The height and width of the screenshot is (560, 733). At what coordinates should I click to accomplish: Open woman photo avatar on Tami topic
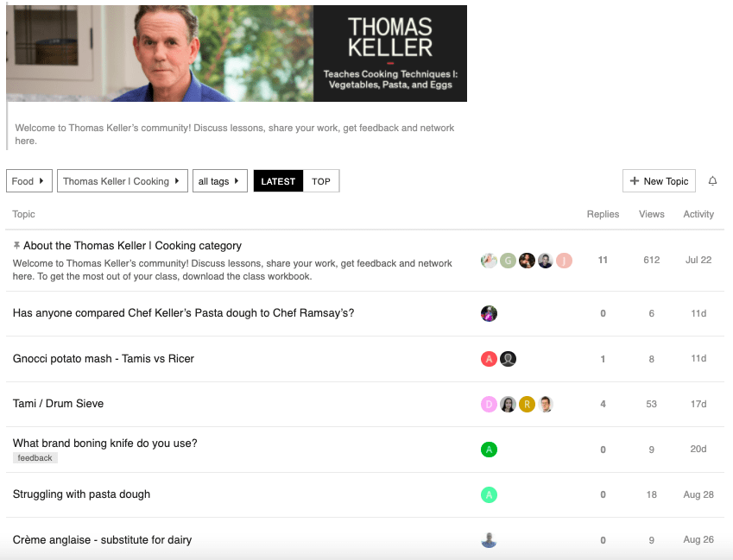click(509, 404)
